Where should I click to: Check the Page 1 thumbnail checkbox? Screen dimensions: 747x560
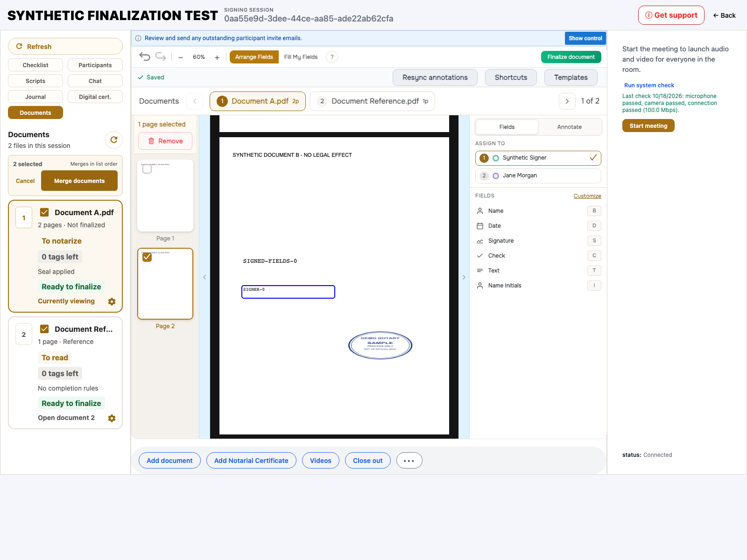[x=147, y=169]
